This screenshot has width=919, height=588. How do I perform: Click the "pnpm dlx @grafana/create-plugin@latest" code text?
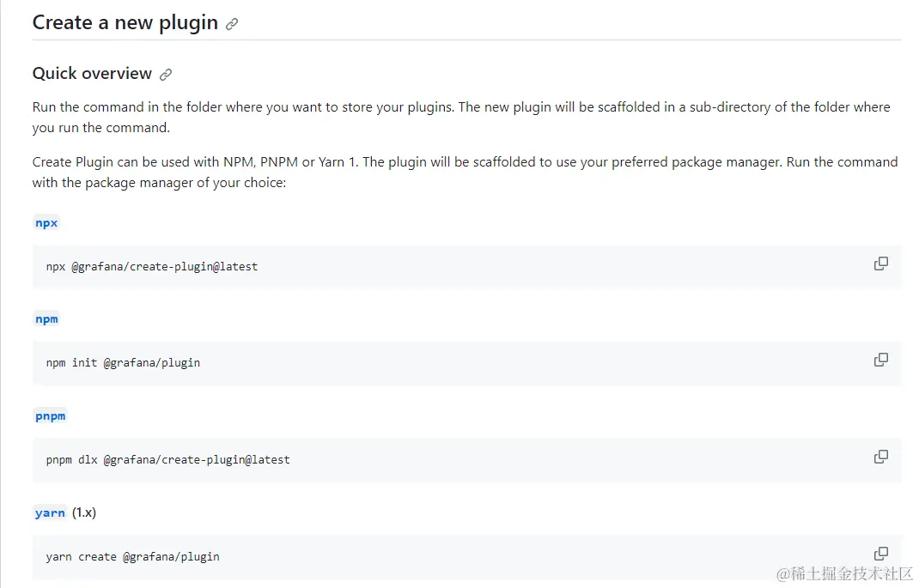tap(167, 459)
